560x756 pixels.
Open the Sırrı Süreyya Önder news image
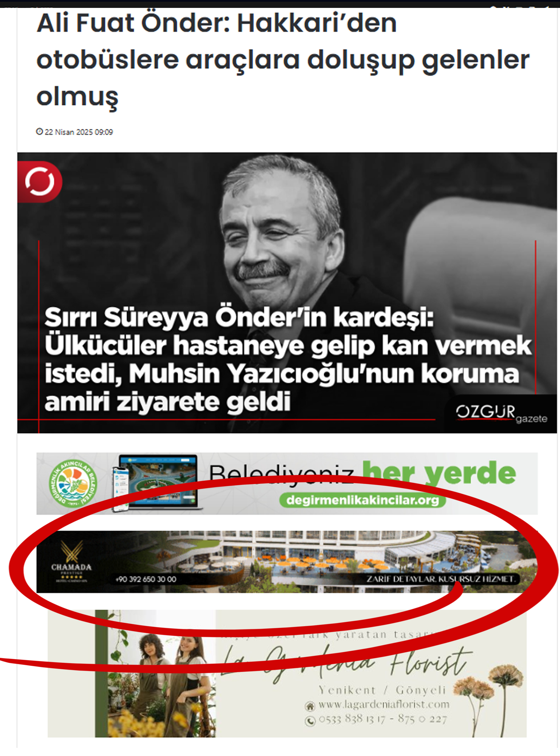click(287, 293)
